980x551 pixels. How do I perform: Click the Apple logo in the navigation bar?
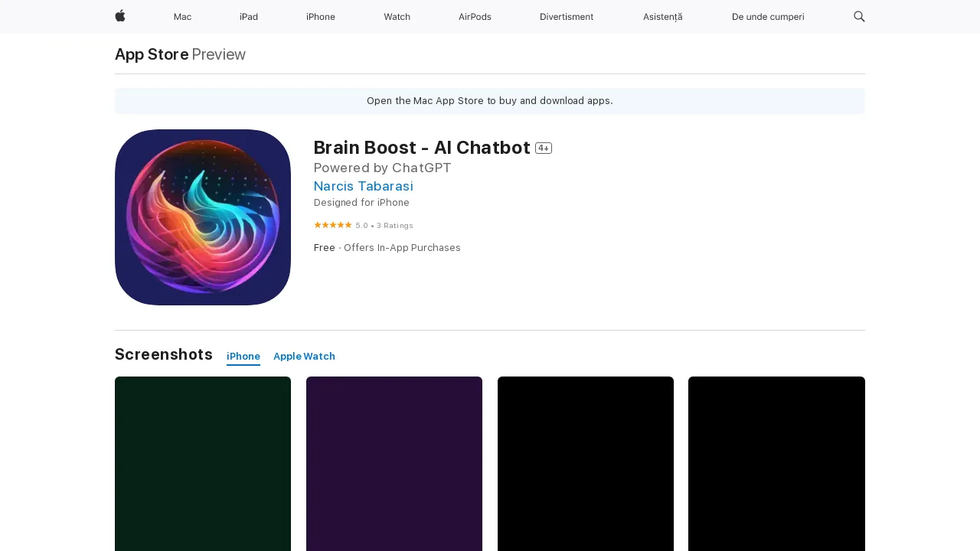click(x=119, y=17)
